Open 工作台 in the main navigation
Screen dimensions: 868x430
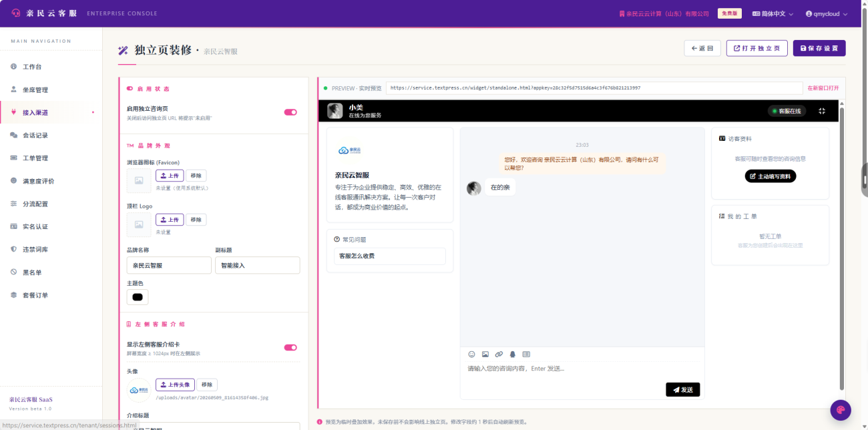click(x=51, y=67)
